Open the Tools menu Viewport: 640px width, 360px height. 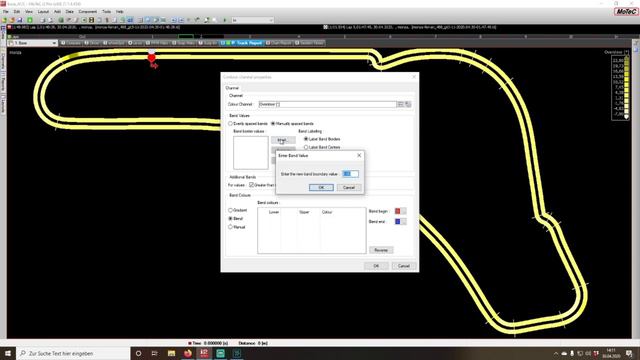pos(107,11)
